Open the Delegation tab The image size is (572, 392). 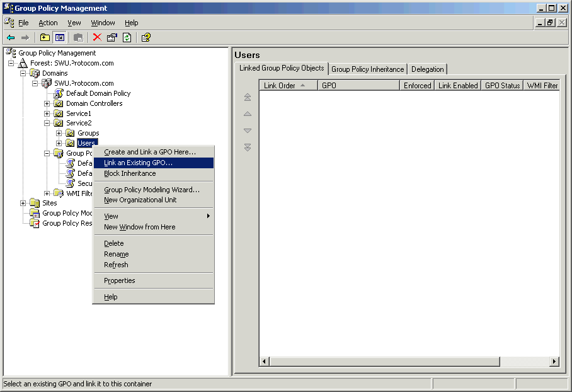point(427,69)
